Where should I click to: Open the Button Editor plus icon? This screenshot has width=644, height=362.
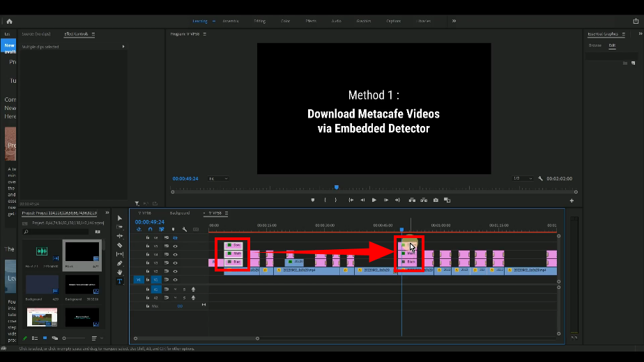tap(572, 200)
